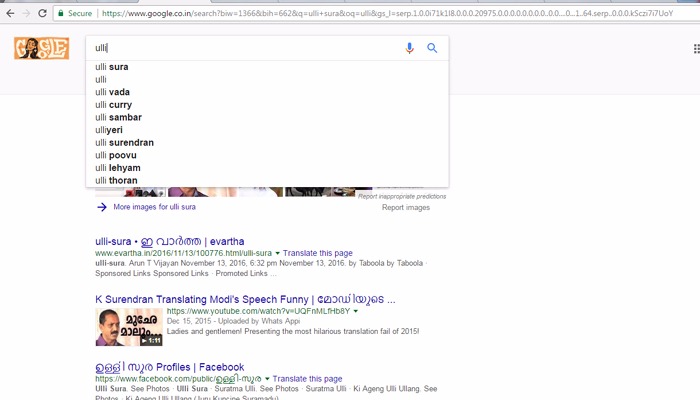Expand dropdown arrow after facebook URL
Screen dimensions: 700x400
click(x=267, y=379)
